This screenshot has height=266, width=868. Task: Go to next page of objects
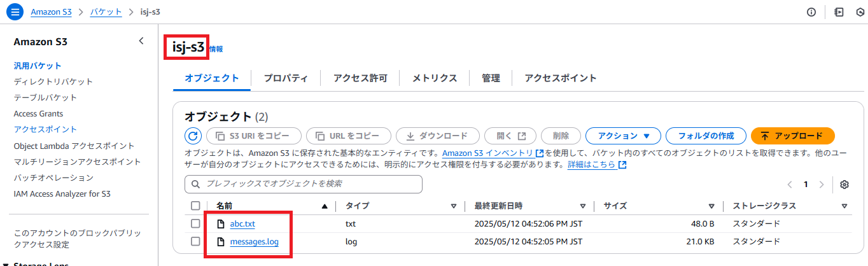point(822,185)
